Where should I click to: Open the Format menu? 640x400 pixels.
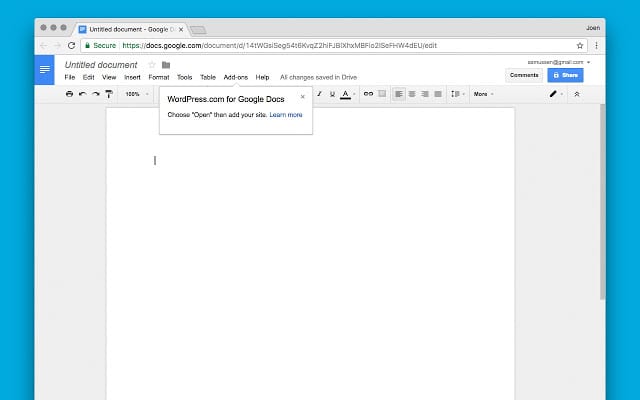coord(159,77)
